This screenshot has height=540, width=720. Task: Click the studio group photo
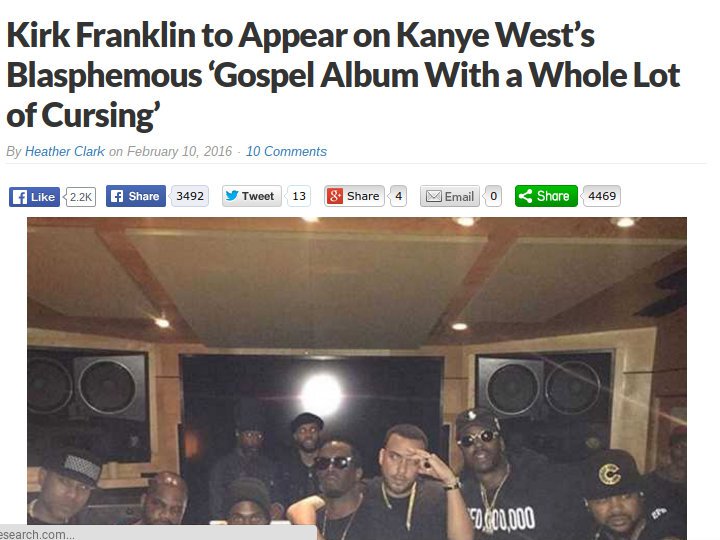coord(357,378)
